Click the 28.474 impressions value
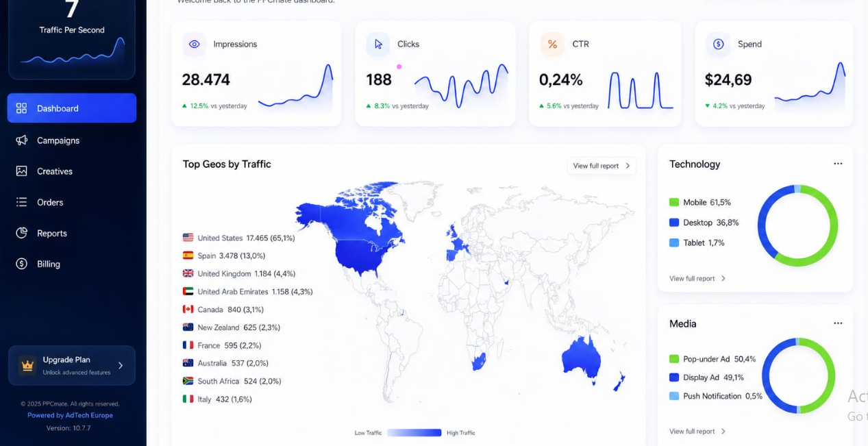This screenshot has width=868, height=446. 206,79
